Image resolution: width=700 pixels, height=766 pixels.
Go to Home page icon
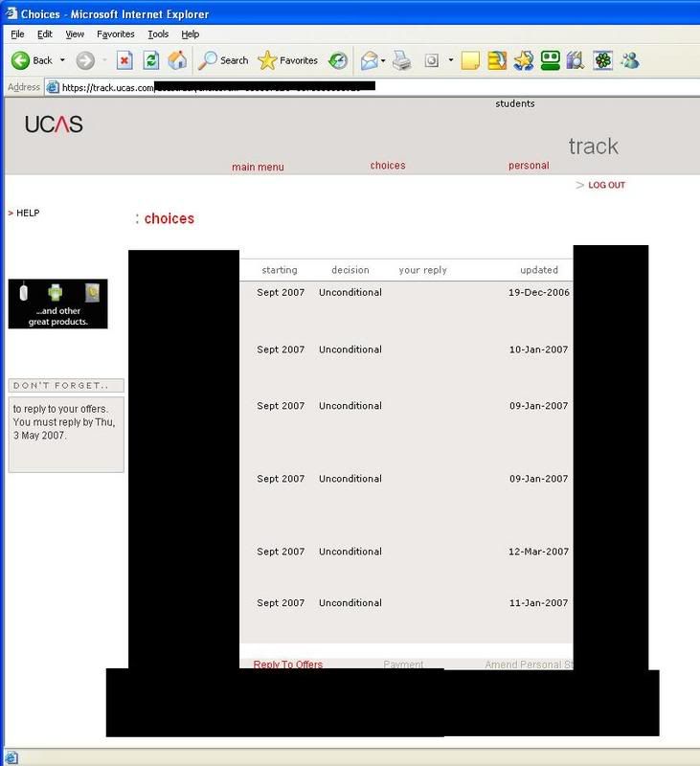(x=177, y=60)
